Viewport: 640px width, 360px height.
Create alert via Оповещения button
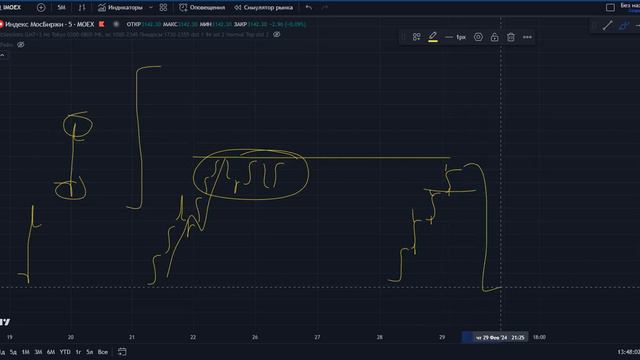[x=202, y=7]
